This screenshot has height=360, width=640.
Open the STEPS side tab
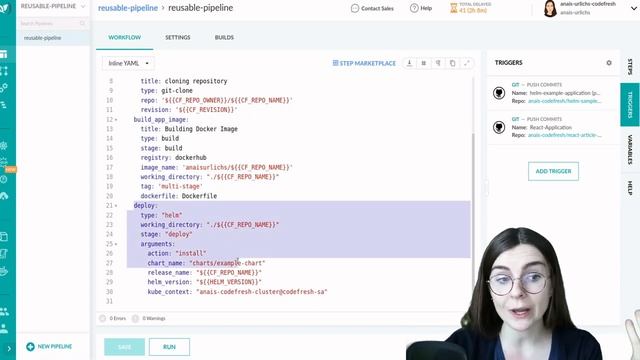(x=630, y=67)
